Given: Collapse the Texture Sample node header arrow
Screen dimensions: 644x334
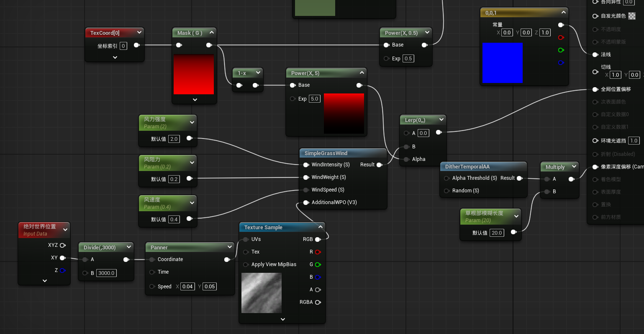Looking at the screenshot, I should click(x=321, y=227).
